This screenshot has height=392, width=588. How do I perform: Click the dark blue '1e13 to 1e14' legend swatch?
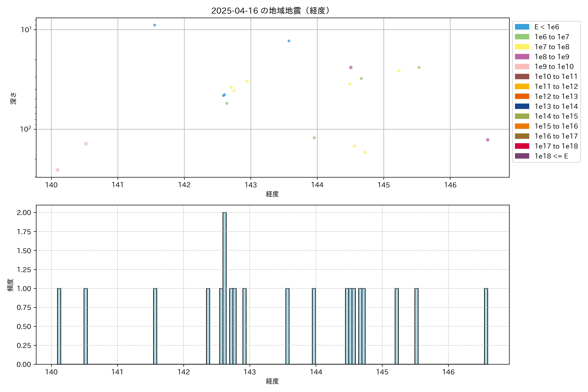(x=522, y=106)
